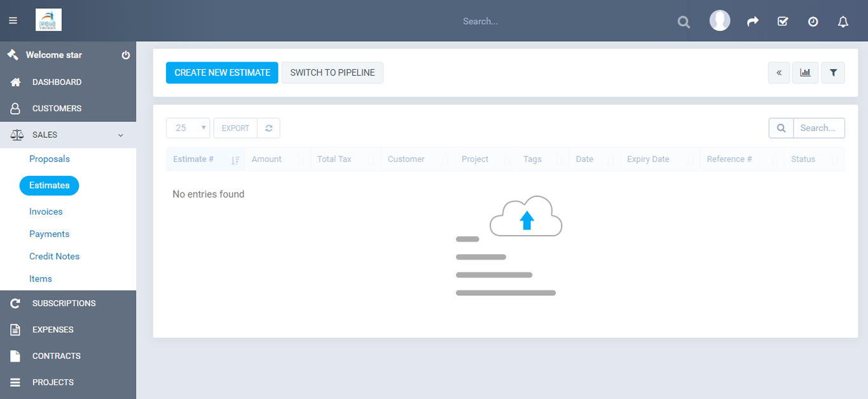Click the logout power icon
This screenshot has height=399, width=868.
click(x=126, y=55)
